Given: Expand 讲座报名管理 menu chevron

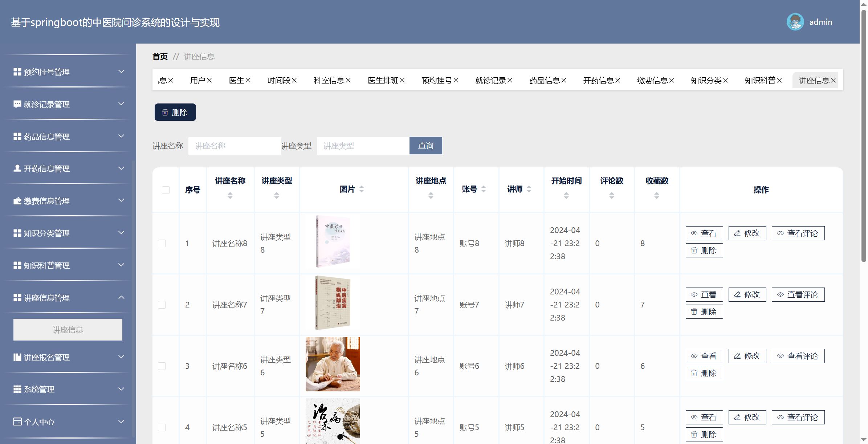Looking at the screenshot, I should point(122,357).
